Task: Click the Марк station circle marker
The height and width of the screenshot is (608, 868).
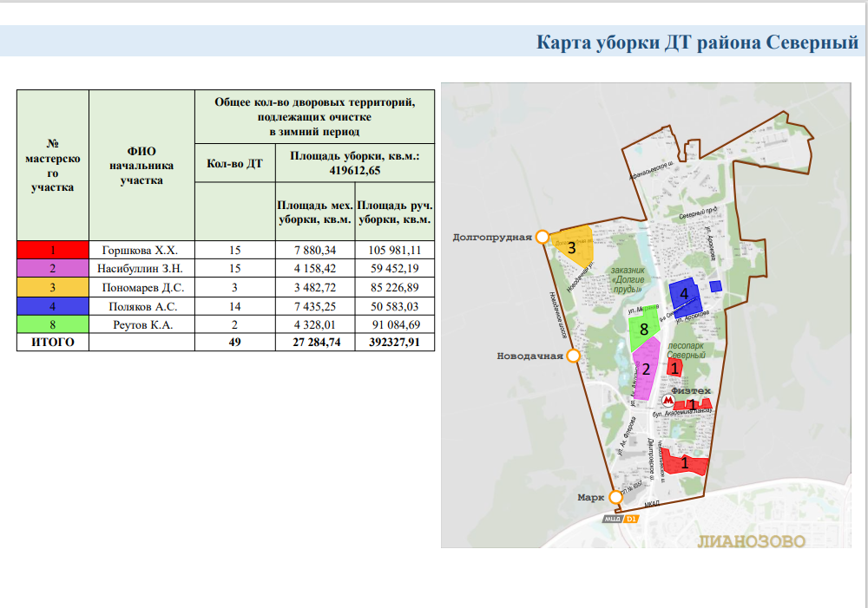Action: pyautogui.click(x=615, y=497)
